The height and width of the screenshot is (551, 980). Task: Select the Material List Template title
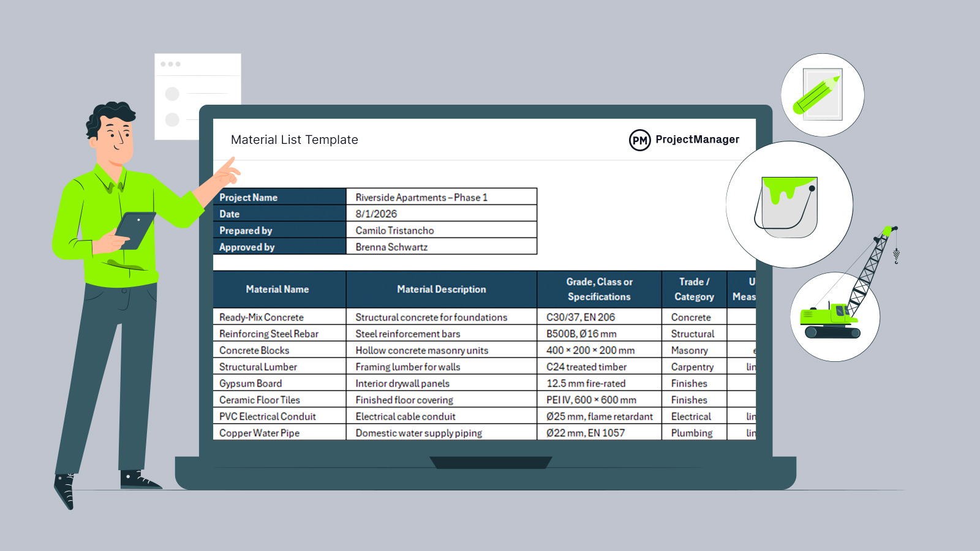pyautogui.click(x=294, y=140)
